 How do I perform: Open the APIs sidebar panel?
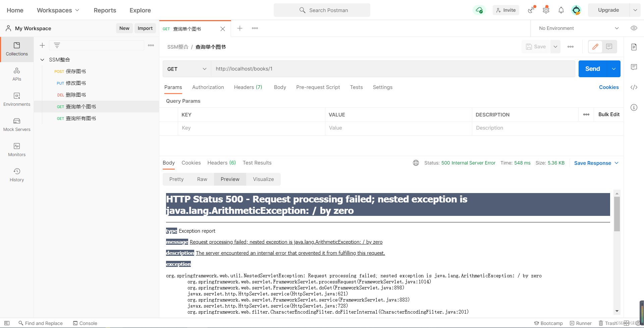(x=17, y=74)
